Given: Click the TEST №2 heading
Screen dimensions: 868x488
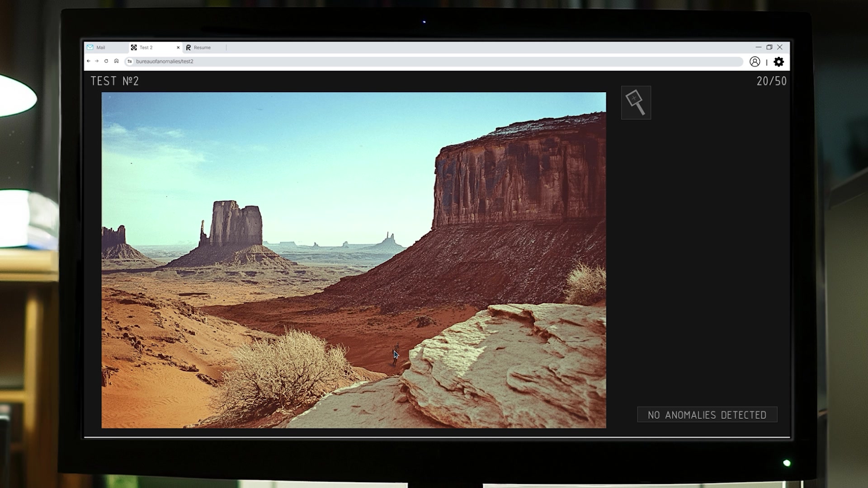Looking at the screenshot, I should tap(114, 81).
